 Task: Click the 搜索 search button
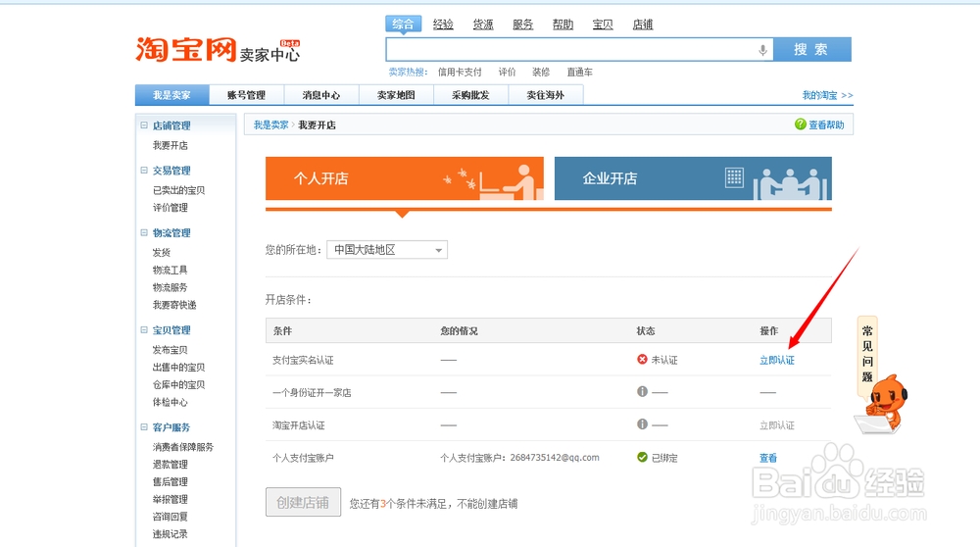(x=811, y=49)
